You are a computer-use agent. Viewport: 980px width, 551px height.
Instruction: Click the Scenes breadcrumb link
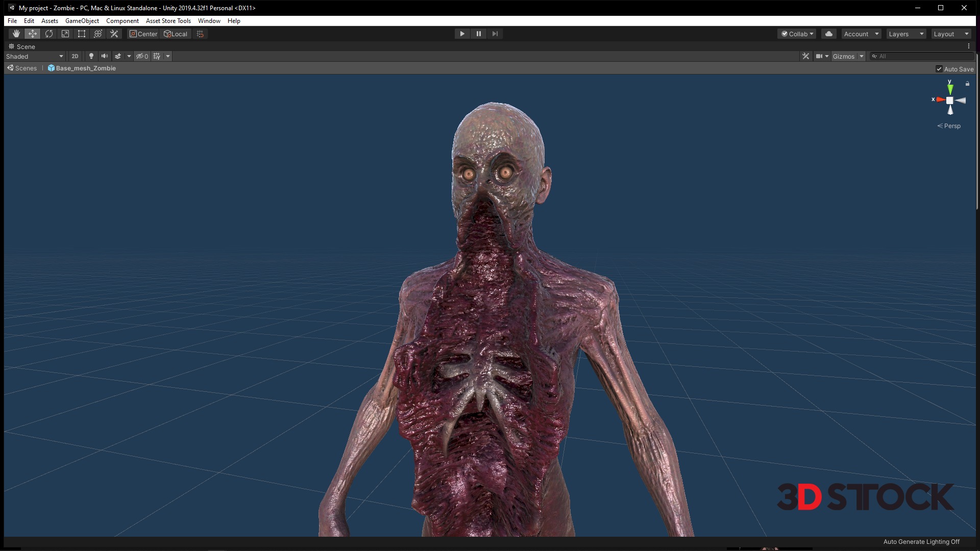pyautogui.click(x=26, y=68)
